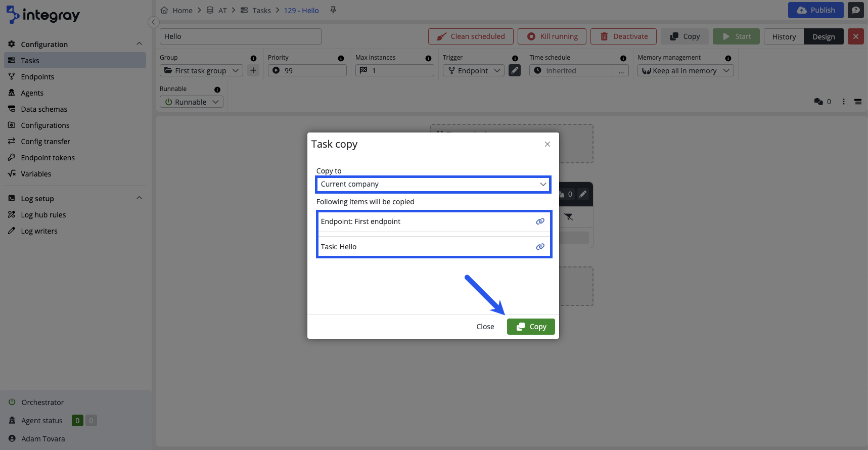
Task: Click the hamburger list icon at right
Action: pyautogui.click(x=858, y=102)
